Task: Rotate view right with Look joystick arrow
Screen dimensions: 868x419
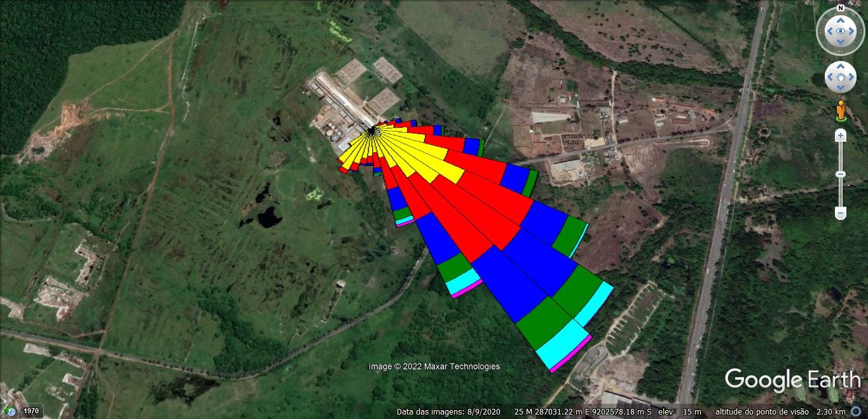Action: [x=853, y=31]
